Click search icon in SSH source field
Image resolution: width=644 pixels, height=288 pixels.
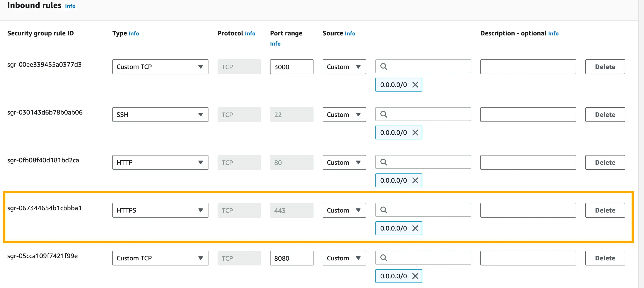tap(384, 114)
